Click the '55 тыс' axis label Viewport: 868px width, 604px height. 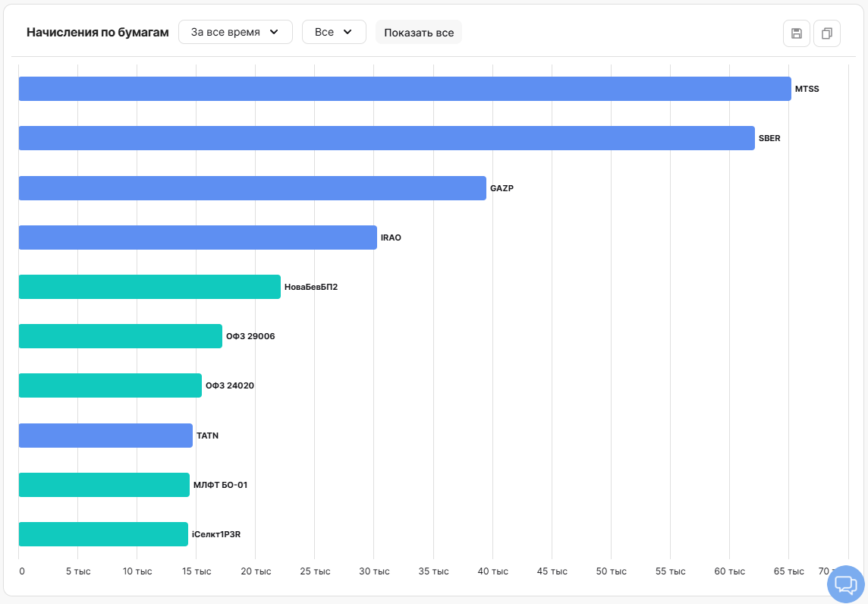tap(671, 571)
